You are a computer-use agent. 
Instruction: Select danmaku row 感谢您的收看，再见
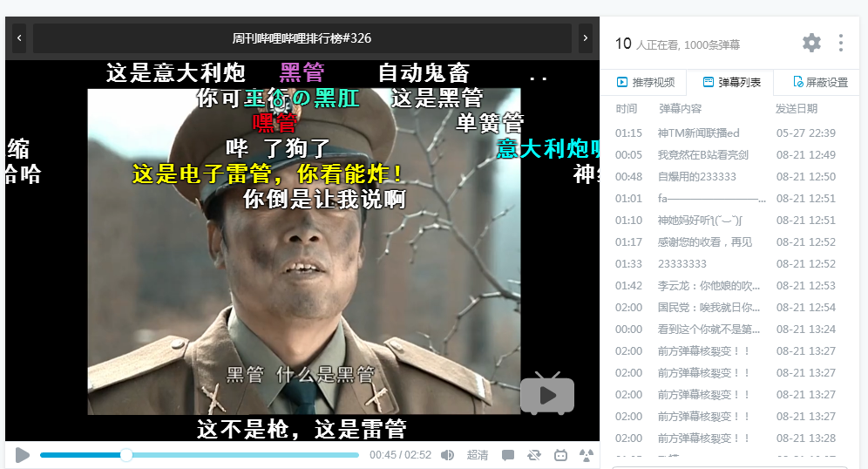pyautogui.click(x=725, y=242)
